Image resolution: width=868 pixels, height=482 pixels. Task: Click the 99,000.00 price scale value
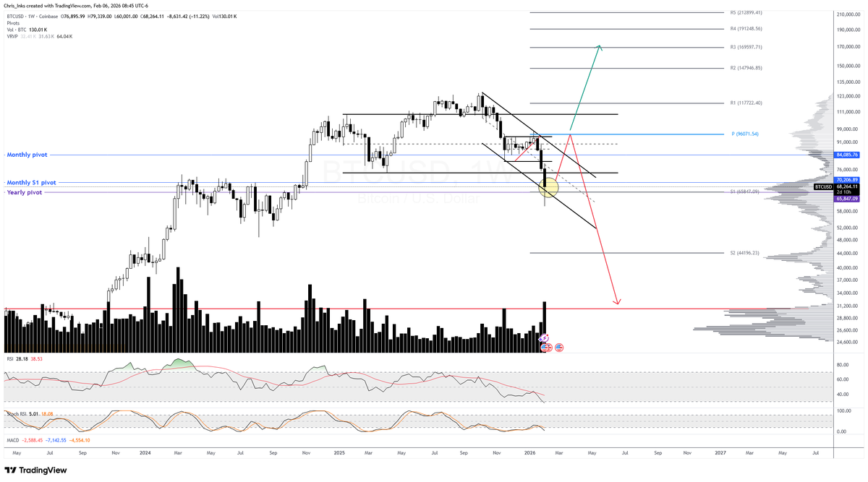(x=847, y=129)
